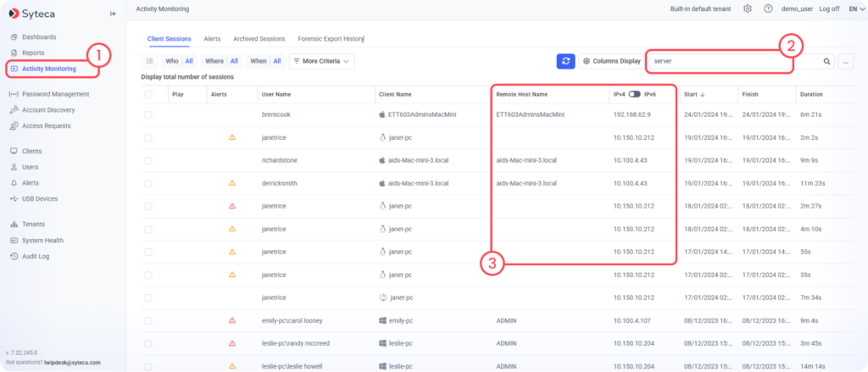The height and width of the screenshot is (372, 868).
Task: Click the blue refresh sessions icon
Action: coord(566,61)
